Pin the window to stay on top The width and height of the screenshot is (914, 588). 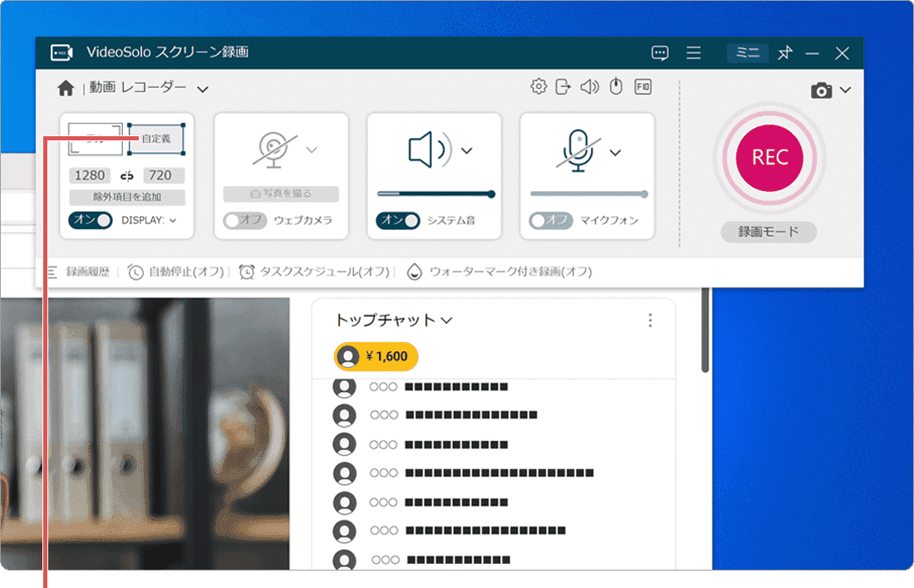pyautogui.click(x=784, y=52)
